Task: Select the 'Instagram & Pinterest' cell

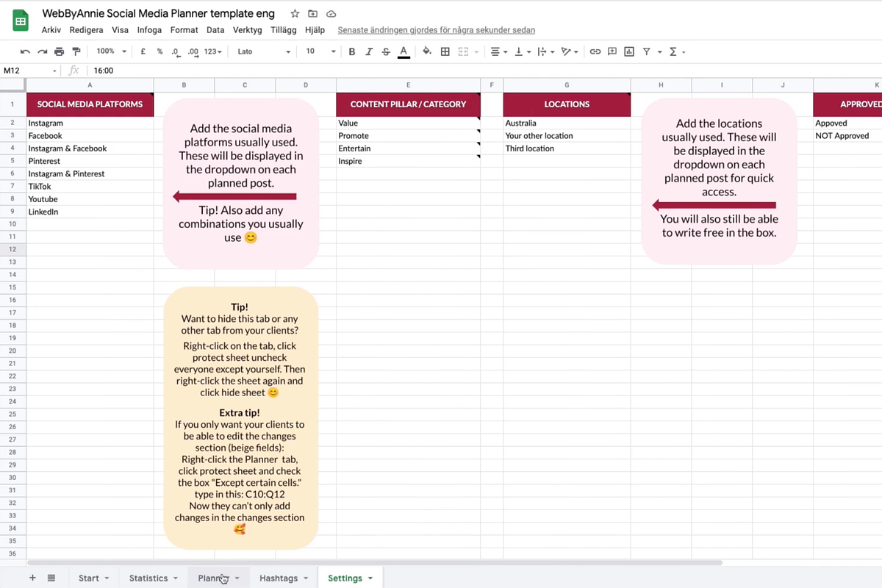Action: 90,173
